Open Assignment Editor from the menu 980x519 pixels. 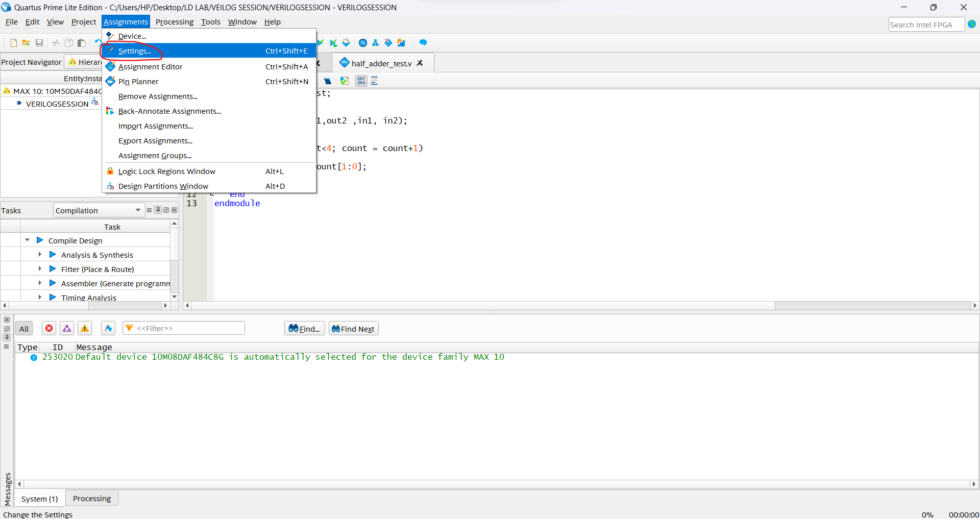[x=209, y=66]
